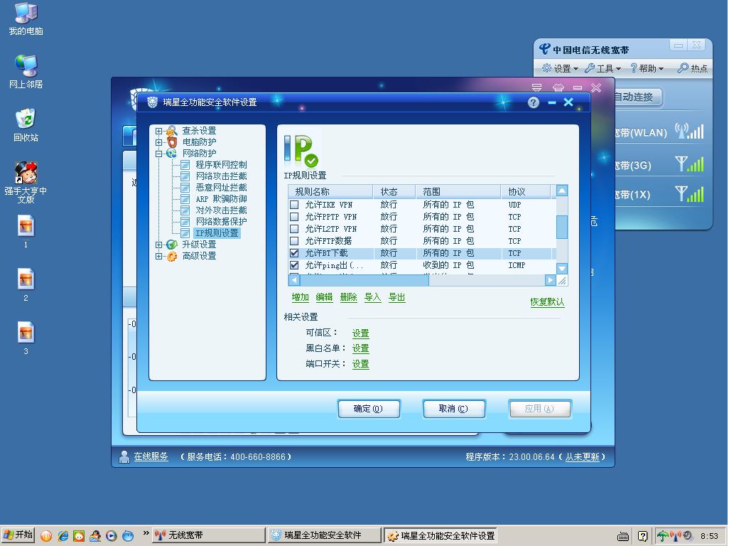Click the keyboard input tray icon

click(x=623, y=536)
